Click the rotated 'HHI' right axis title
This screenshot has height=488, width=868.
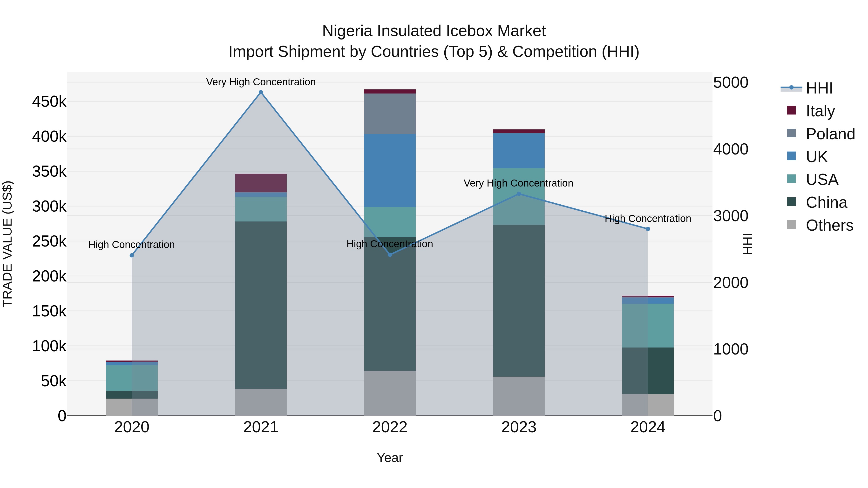coord(748,244)
